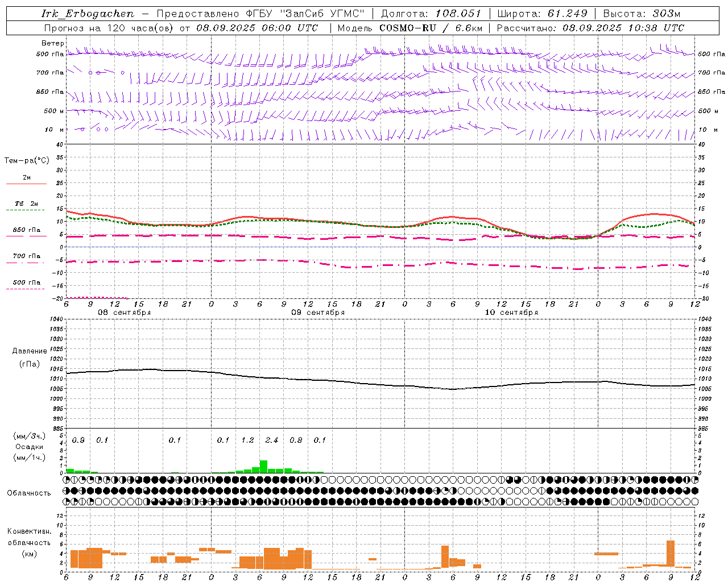Image resolution: width=728 pixels, height=582 pixels.
Task: Click the date label 09 сентября
Action: coord(318,313)
